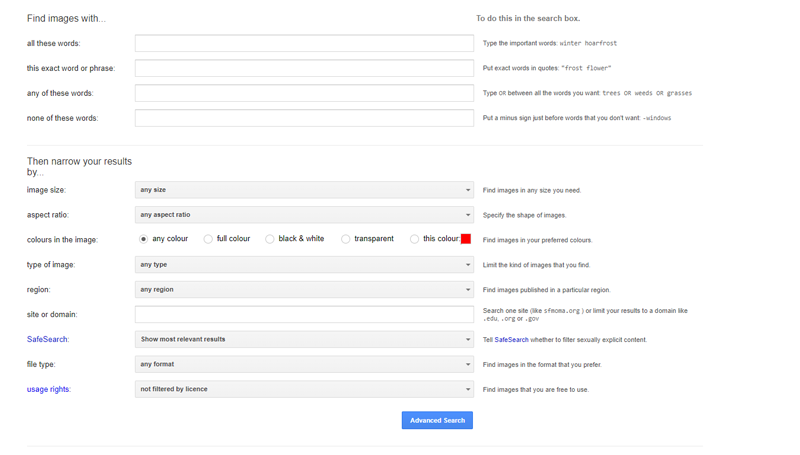Expand the file type format dropdown
The width and height of the screenshot is (800, 455).
304,364
